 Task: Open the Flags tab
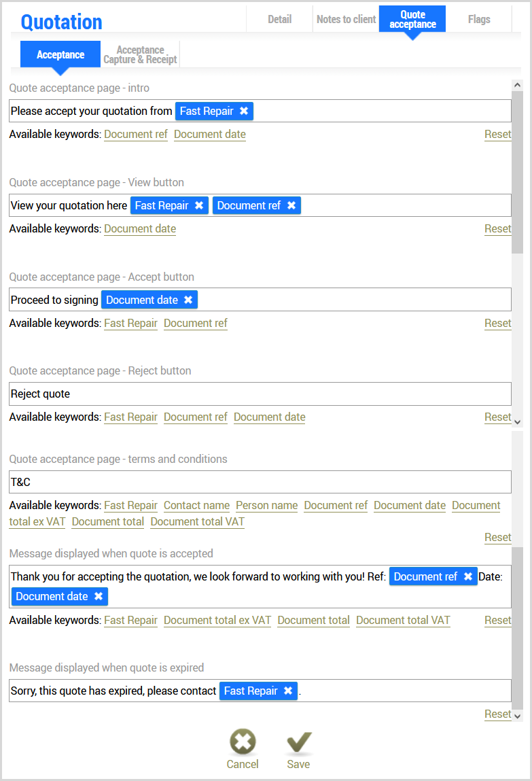(x=479, y=19)
